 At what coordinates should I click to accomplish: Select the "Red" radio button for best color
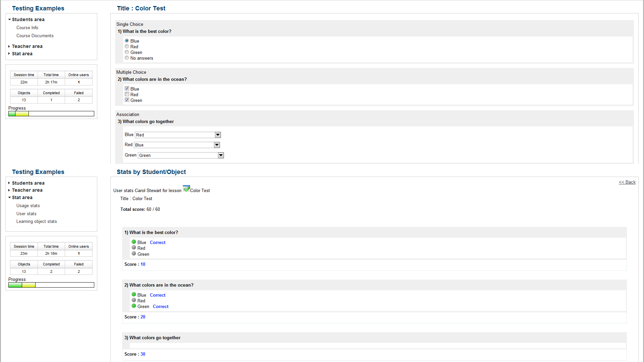click(x=127, y=46)
